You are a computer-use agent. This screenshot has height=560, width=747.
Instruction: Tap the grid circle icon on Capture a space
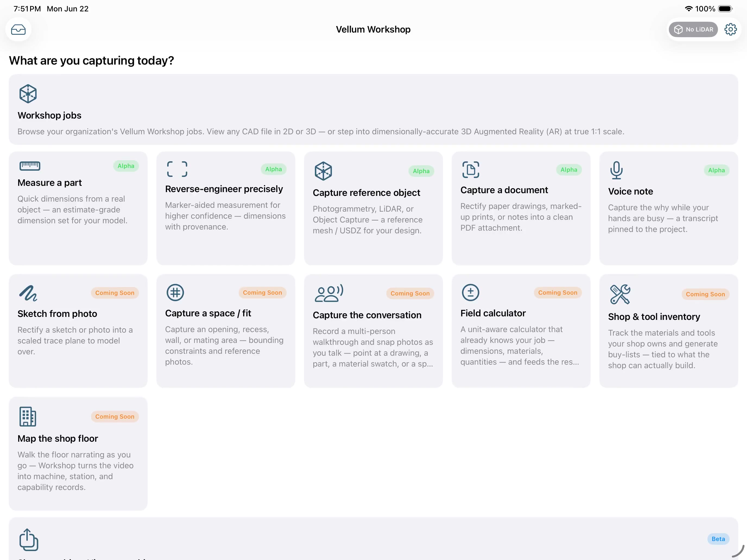[175, 293]
